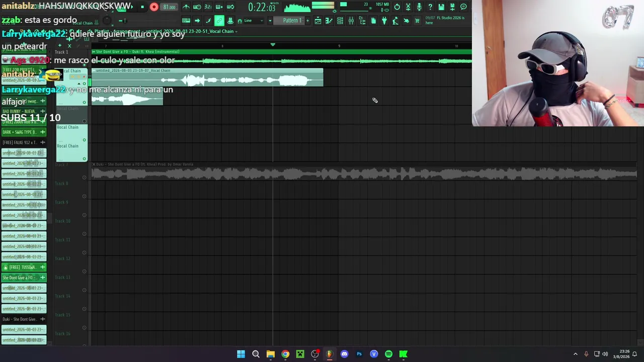The width and height of the screenshot is (644, 362).
Task: Open File Explorer from taskbar
Action: (271, 354)
